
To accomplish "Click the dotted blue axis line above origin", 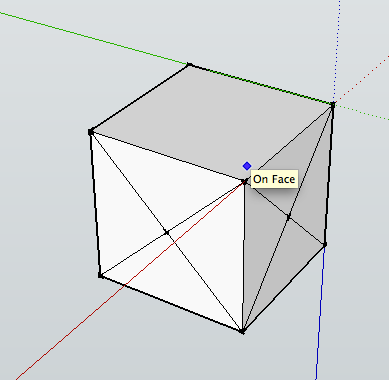I will click(x=337, y=50).
